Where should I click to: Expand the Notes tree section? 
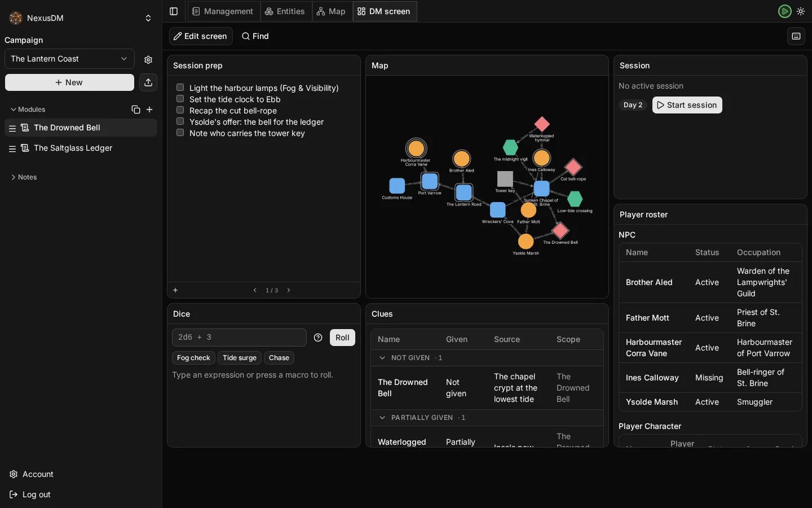[x=24, y=177]
